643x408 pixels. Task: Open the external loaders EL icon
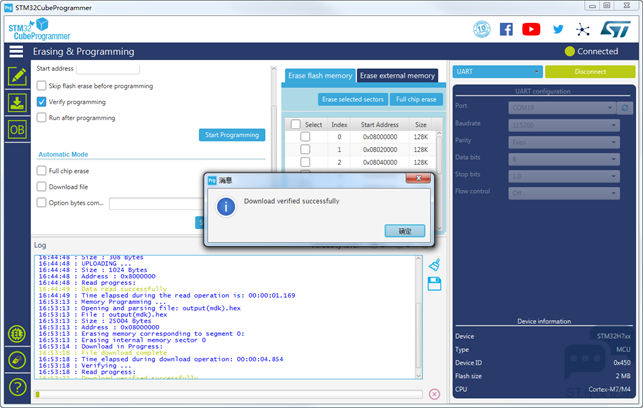click(17, 334)
